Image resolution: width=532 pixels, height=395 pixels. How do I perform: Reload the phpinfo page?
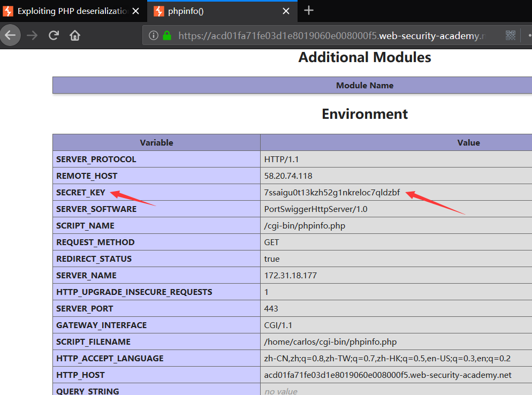[54, 35]
